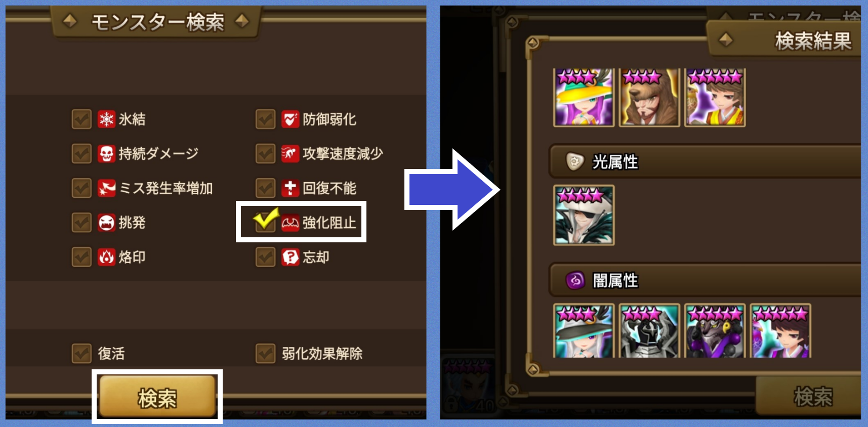Click the 回復不能 unrecoverable cross icon
The height and width of the screenshot is (427, 868).
pos(290,188)
